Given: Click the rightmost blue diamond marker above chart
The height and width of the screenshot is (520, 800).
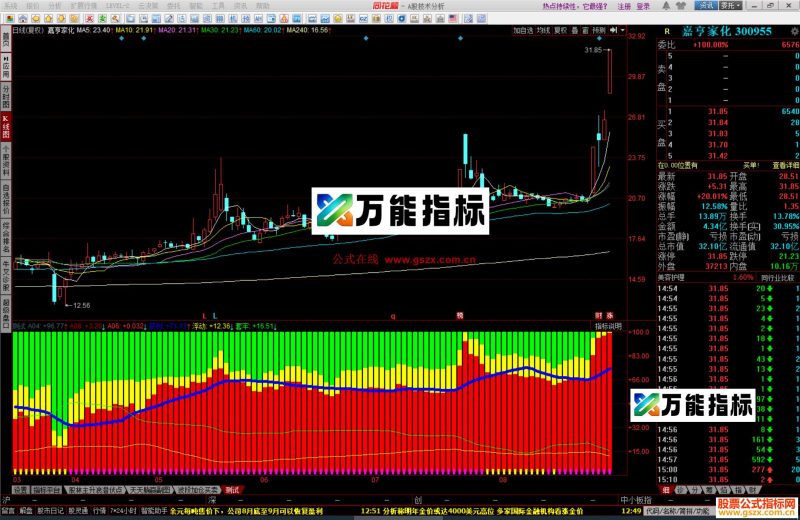Looking at the screenshot, I should tap(599, 38).
